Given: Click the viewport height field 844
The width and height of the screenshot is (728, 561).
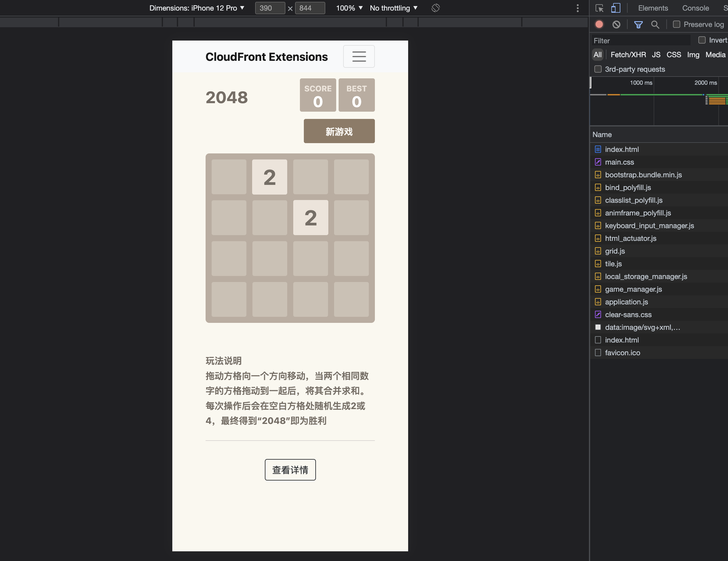Looking at the screenshot, I should (x=310, y=8).
